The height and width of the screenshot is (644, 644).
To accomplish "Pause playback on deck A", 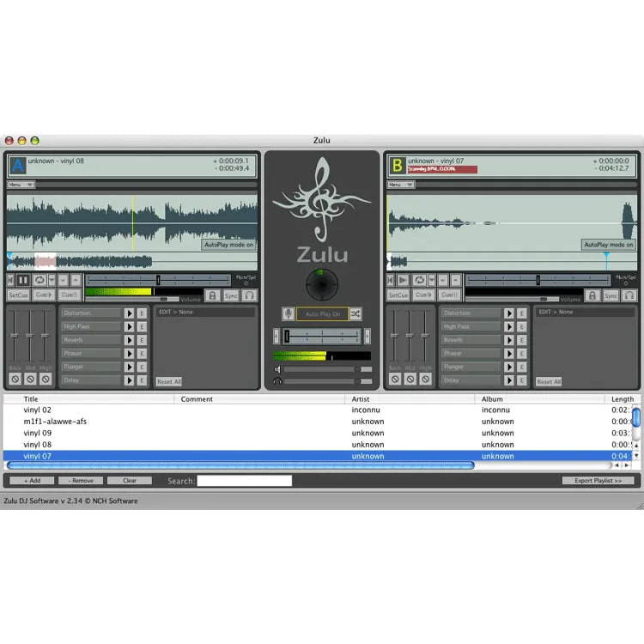I will [23, 281].
